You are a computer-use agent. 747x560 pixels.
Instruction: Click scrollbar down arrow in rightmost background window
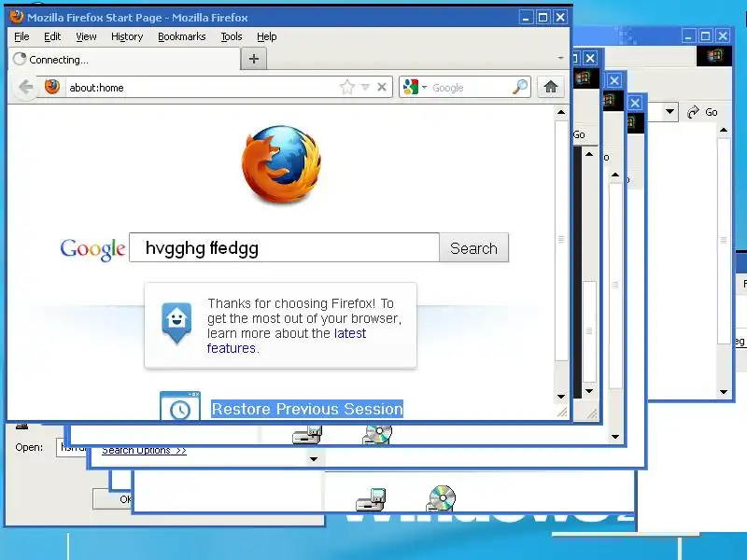[x=724, y=392]
